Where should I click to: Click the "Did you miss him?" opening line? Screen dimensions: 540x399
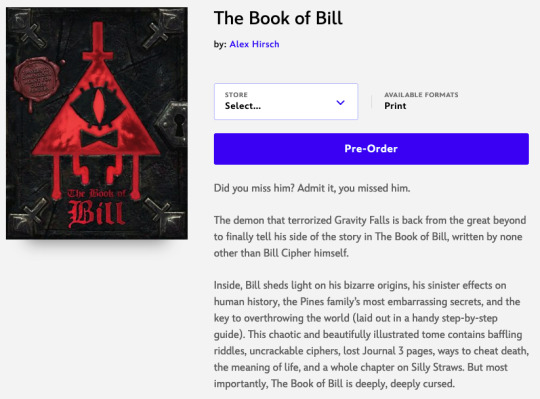312,188
